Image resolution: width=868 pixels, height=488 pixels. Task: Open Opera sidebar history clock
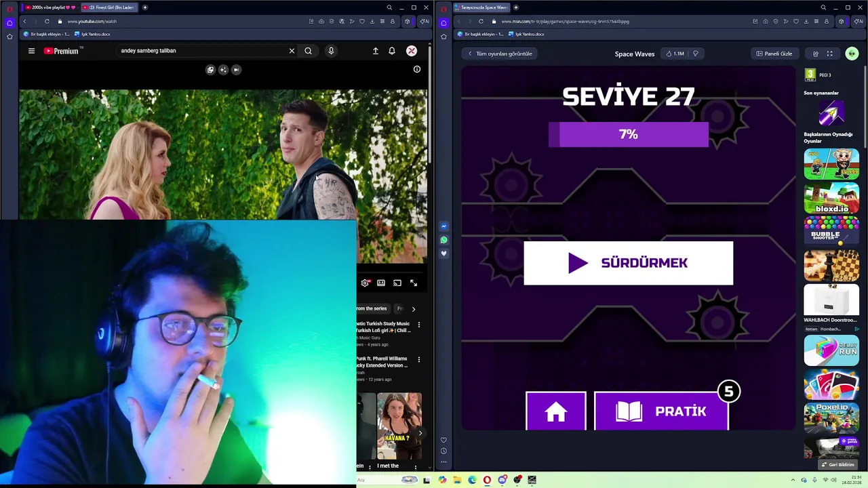click(443, 451)
